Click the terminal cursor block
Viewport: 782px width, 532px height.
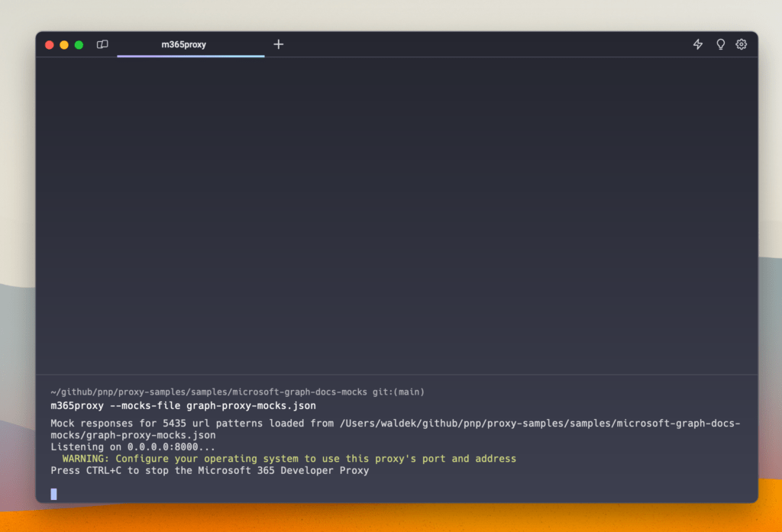(54, 494)
